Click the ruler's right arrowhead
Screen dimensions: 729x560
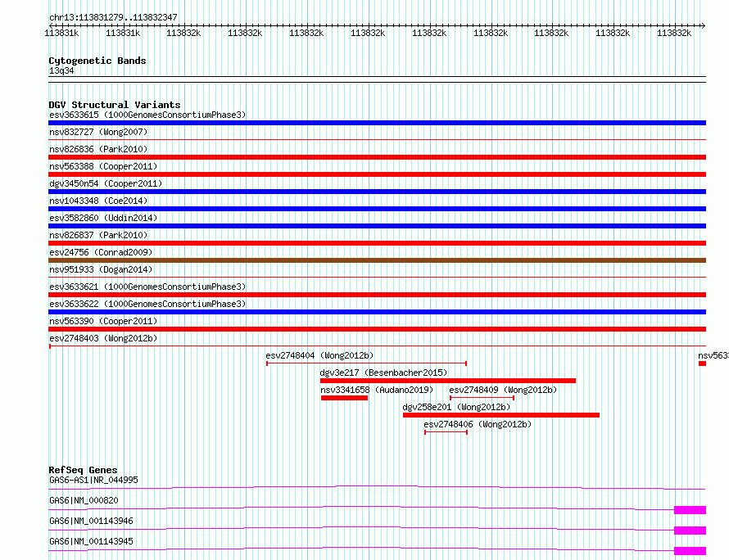tap(704, 25)
